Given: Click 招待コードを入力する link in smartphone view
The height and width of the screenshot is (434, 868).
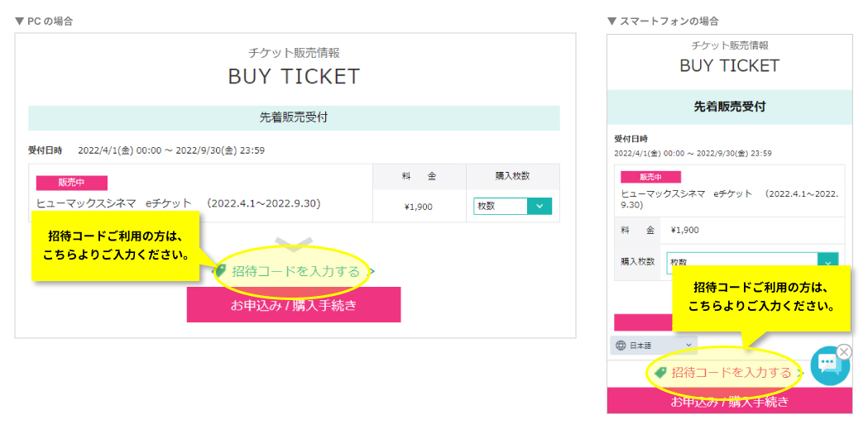Looking at the screenshot, I should pos(731,373).
